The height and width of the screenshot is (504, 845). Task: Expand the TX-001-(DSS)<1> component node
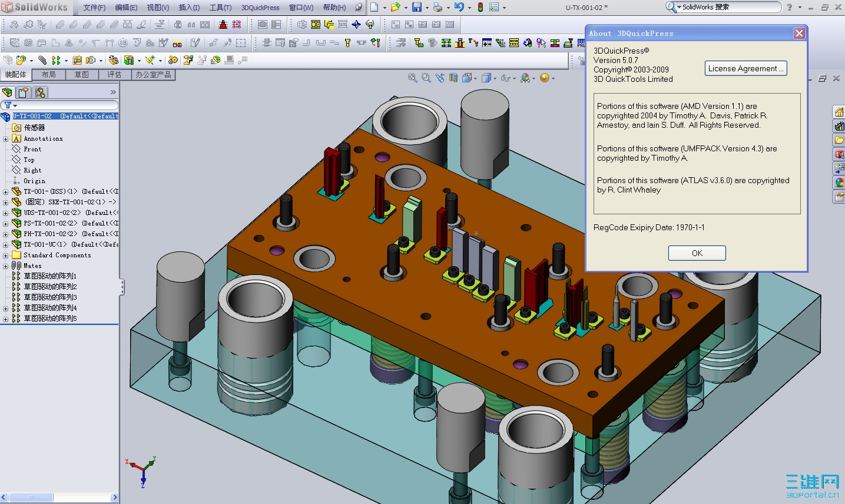tap(5, 192)
